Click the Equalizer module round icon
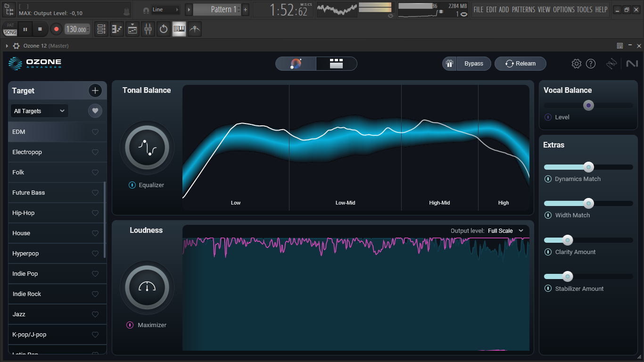Viewport: 644px width, 362px height. pos(147,148)
